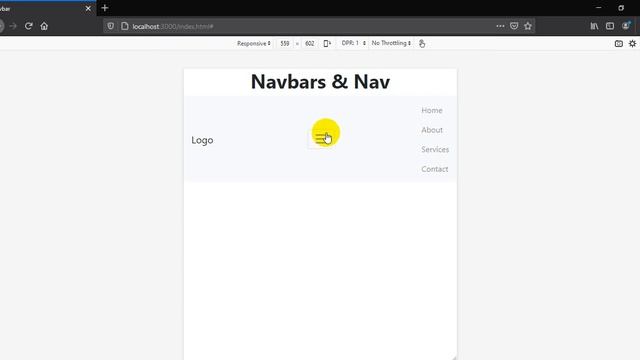The width and height of the screenshot is (640, 360).
Task: Open the Services nav link
Action: click(x=435, y=149)
